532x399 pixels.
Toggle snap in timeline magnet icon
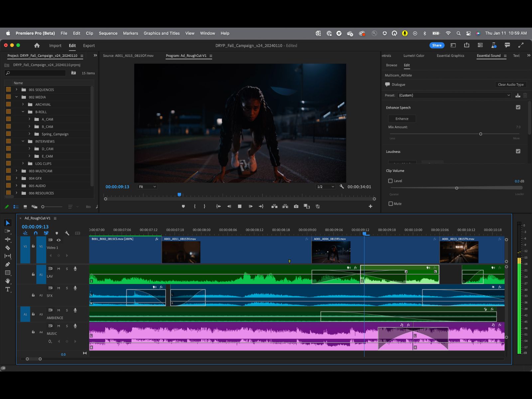tap(36, 233)
